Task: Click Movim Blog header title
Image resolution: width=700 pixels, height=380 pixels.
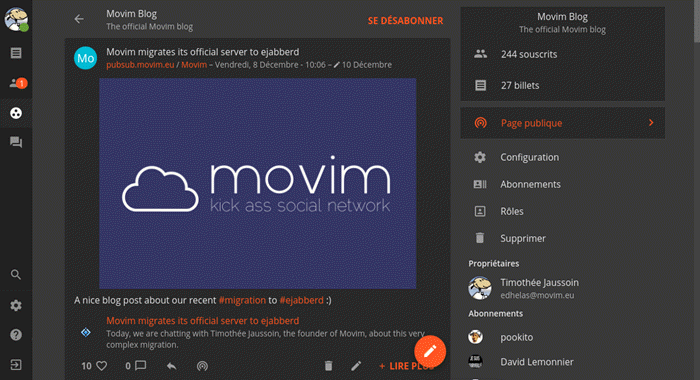Action: 131,14
